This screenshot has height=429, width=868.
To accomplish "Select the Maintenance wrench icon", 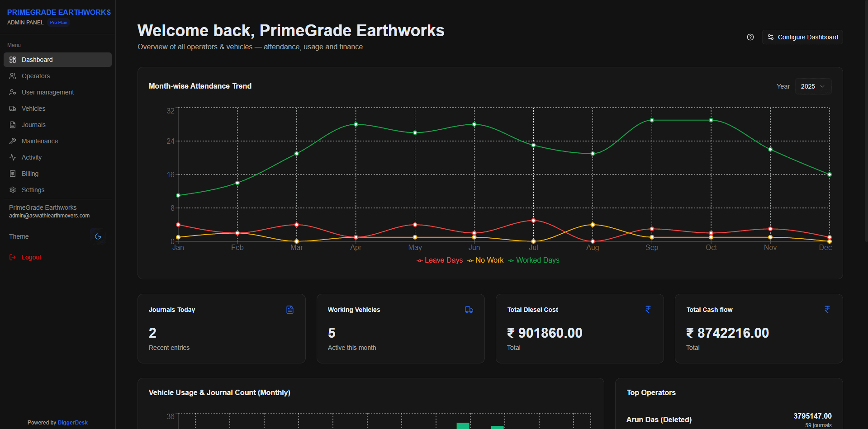I will 13,141.
